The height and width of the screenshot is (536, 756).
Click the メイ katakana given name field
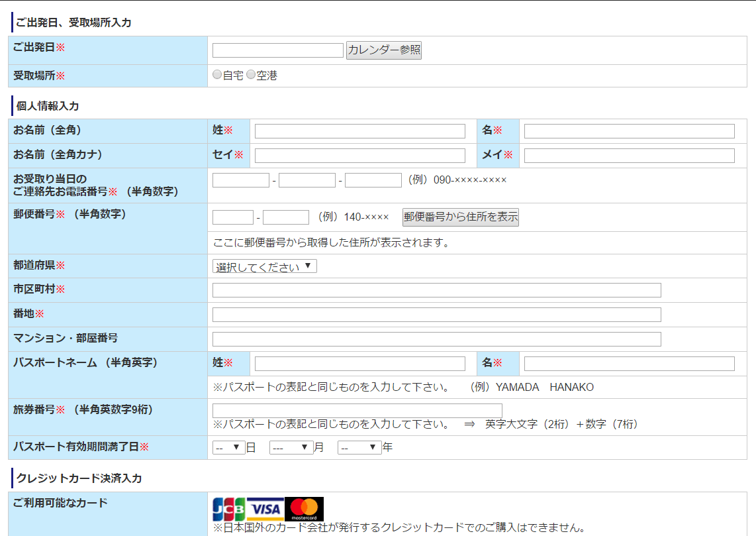click(x=629, y=156)
